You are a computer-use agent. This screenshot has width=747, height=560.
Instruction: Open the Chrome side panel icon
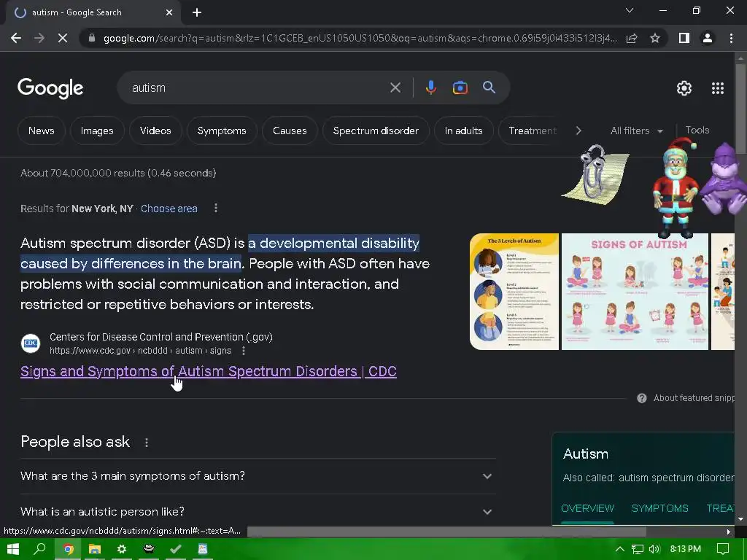[684, 38]
